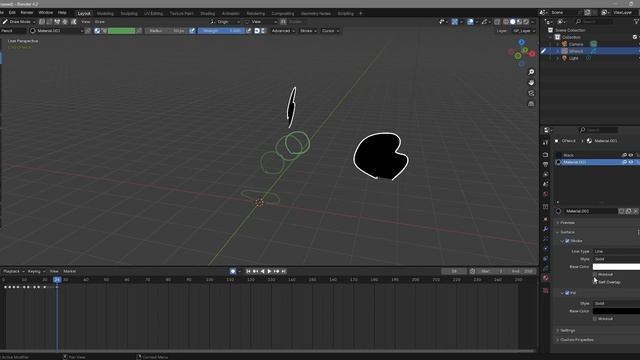Image resolution: width=640 pixels, height=360 pixels.
Task: Toggle Self Overlap checkbox
Action: [x=595, y=282]
